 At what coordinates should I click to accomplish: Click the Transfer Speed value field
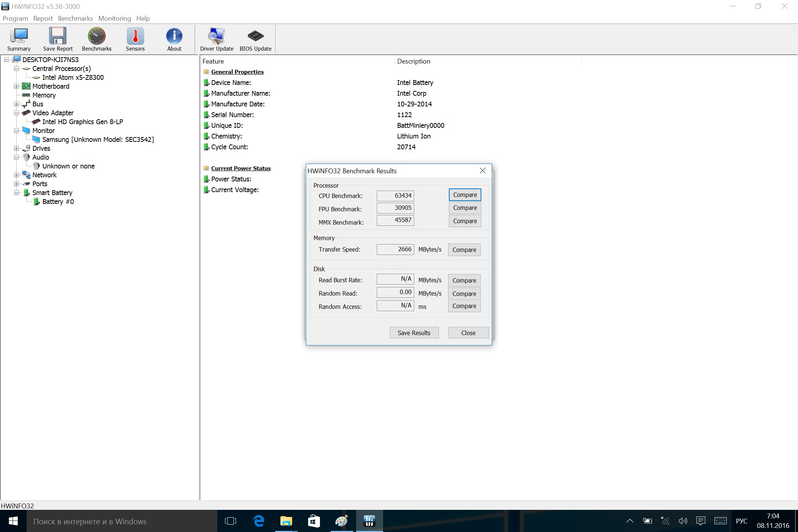coord(395,249)
